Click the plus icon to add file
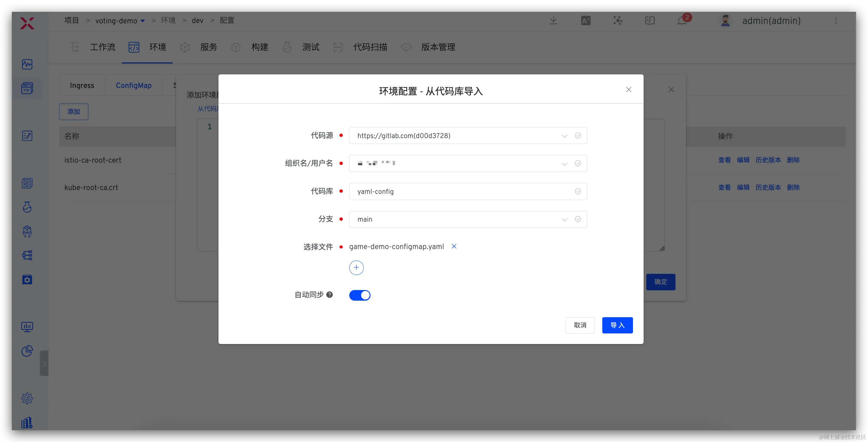The image size is (868, 442). click(x=356, y=268)
